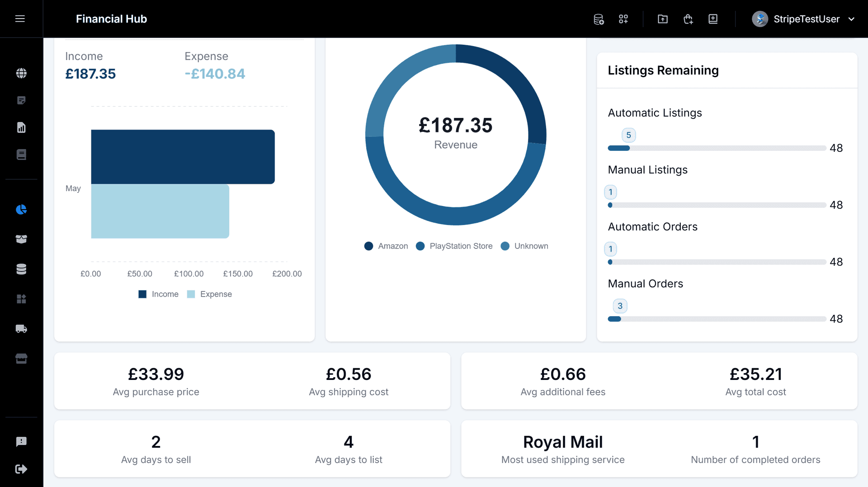The width and height of the screenshot is (868, 487).
Task: Expand the StripeTestUser account dropdown arrow
Action: tap(852, 19)
